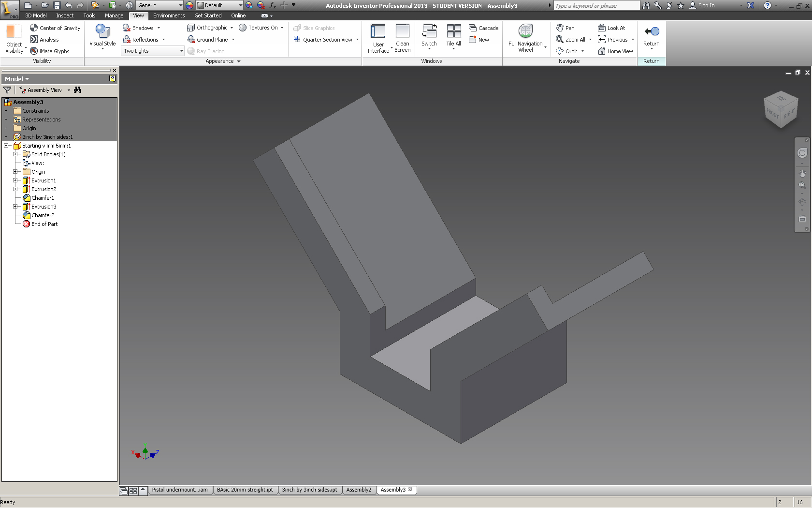Activate Clean Screen mode
Screen dimensions: 812x508
(403, 38)
